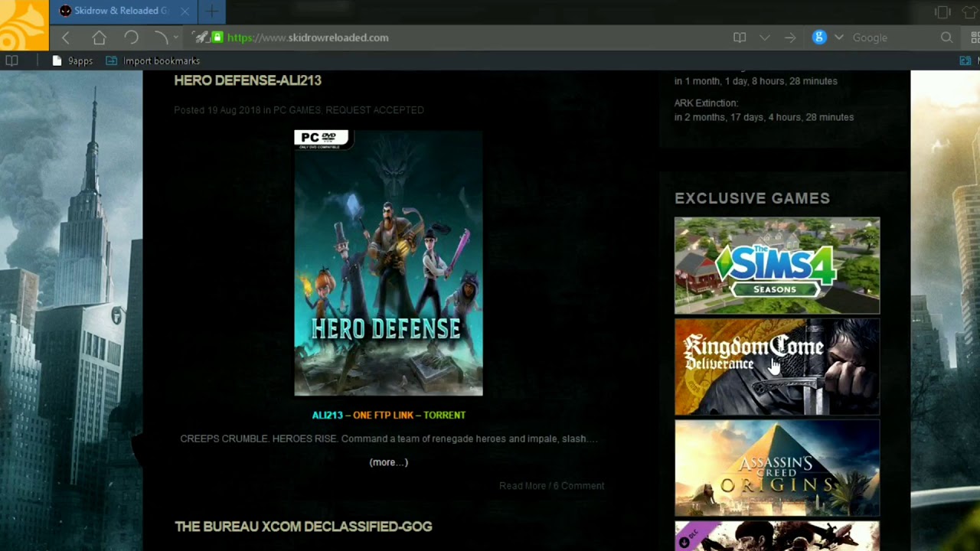Click the EXCLUSIVE GAMES heading
Image resolution: width=980 pixels, height=551 pixels.
pyautogui.click(x=752, y=198)
